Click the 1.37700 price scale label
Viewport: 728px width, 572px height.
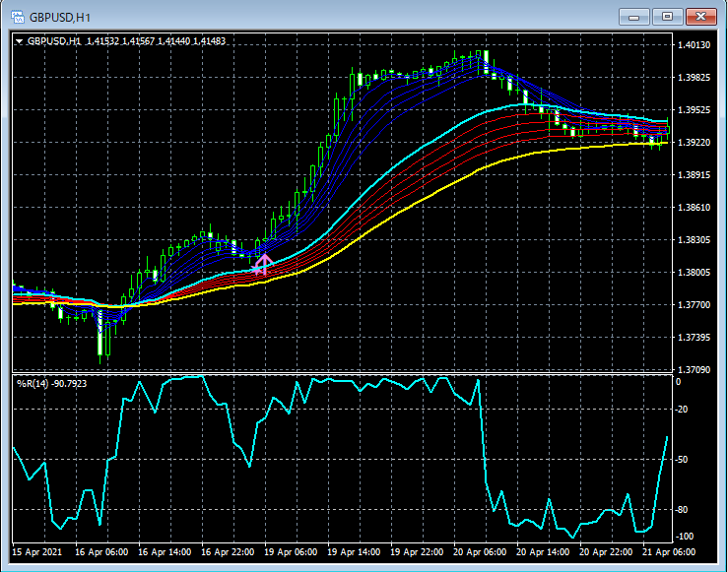point(694,305)
